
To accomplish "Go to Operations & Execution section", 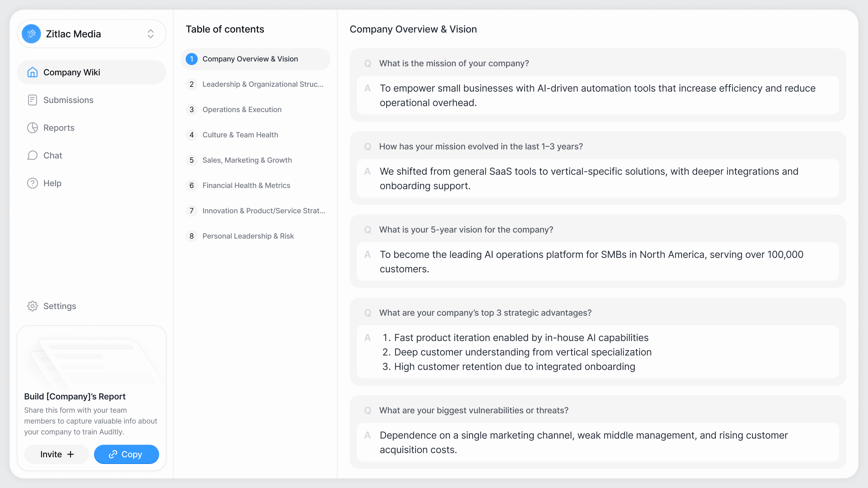I will point(242,109).
